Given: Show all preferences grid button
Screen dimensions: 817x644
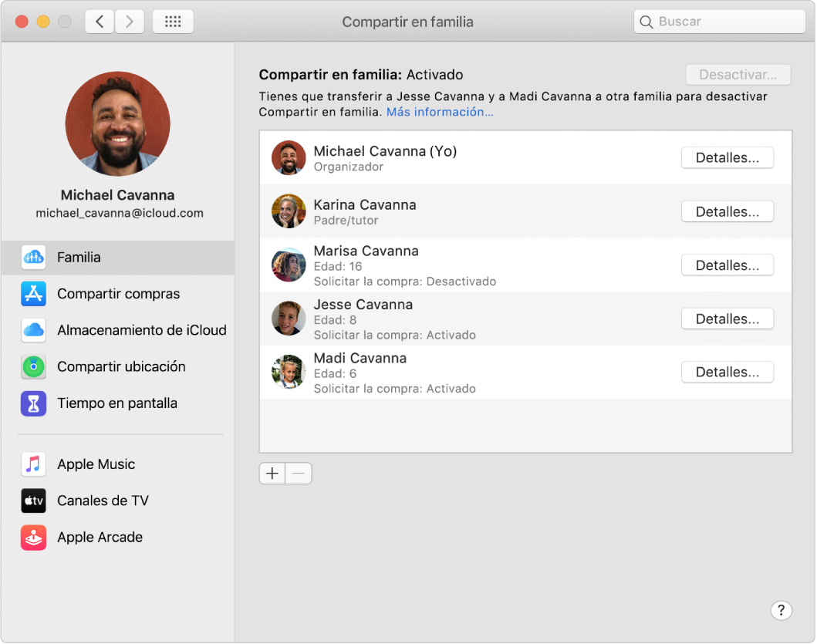Looking at the screenshot, I should tap(173, 22).
